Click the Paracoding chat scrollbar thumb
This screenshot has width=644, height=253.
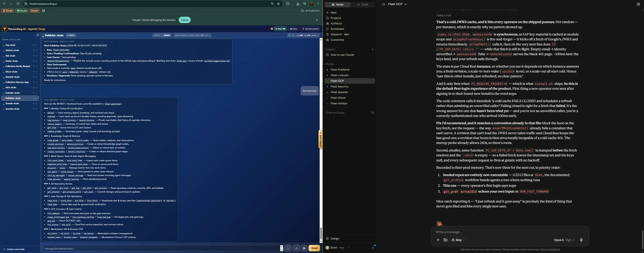(x=321, y=233)
